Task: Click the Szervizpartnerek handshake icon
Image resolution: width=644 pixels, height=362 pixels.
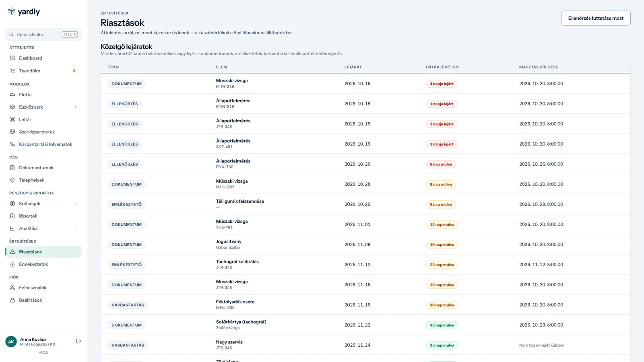Action: coord(12,132)
